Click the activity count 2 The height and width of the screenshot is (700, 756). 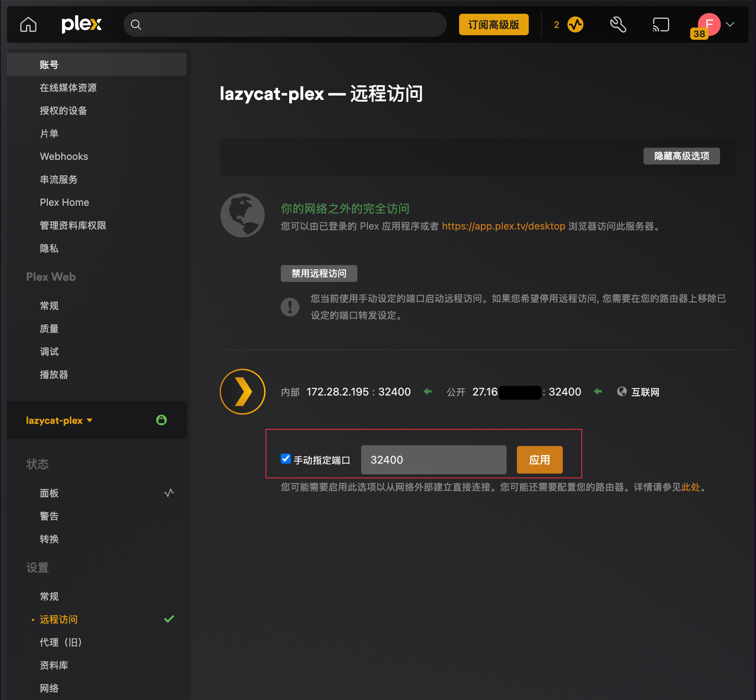(556, 25)
